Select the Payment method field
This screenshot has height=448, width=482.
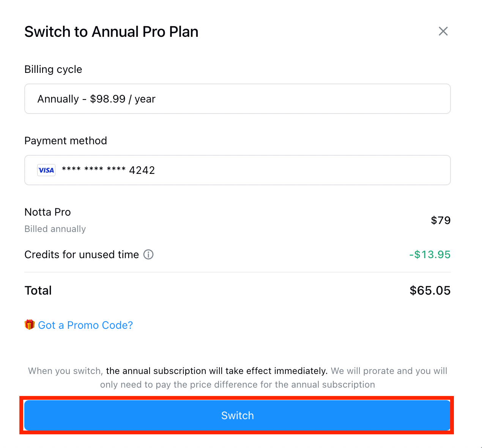[x=238, y=170]
